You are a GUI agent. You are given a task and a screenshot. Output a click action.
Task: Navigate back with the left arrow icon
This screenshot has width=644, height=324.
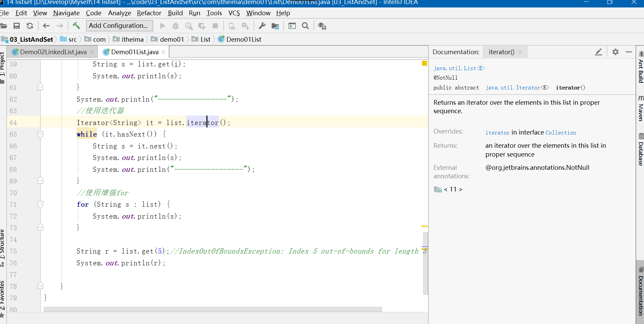(x=46, y=26)
